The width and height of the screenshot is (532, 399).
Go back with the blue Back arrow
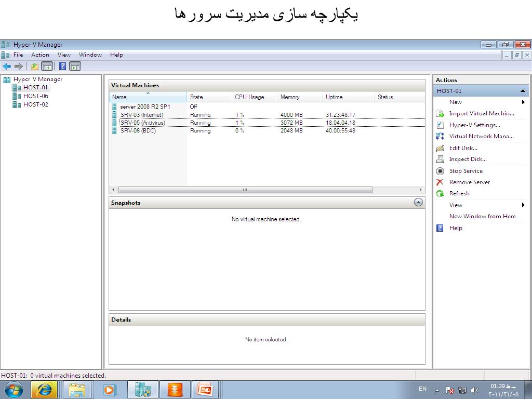pyautogui.click(x=7, y=66)
